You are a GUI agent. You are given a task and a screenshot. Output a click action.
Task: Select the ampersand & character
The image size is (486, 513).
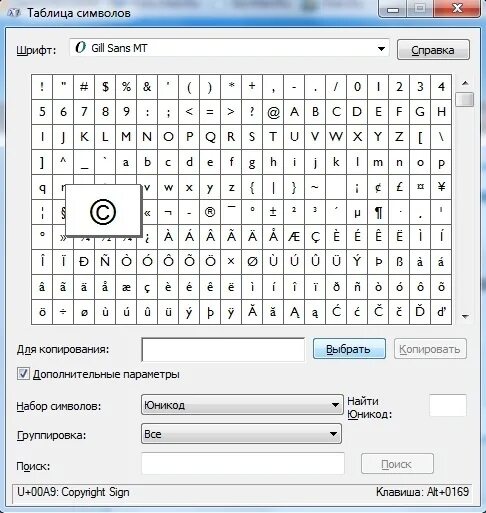[147, 87]
